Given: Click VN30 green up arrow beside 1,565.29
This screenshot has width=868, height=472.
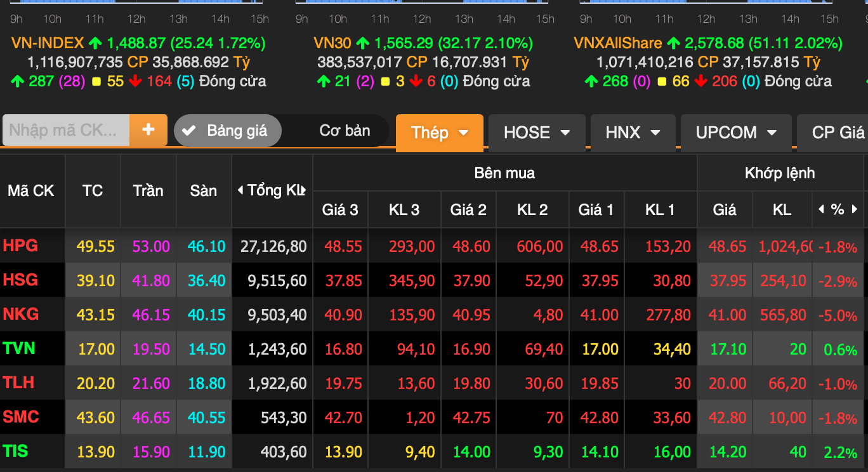Looking at the screenshot, I should pyautogui.click(x=363, y=43).
